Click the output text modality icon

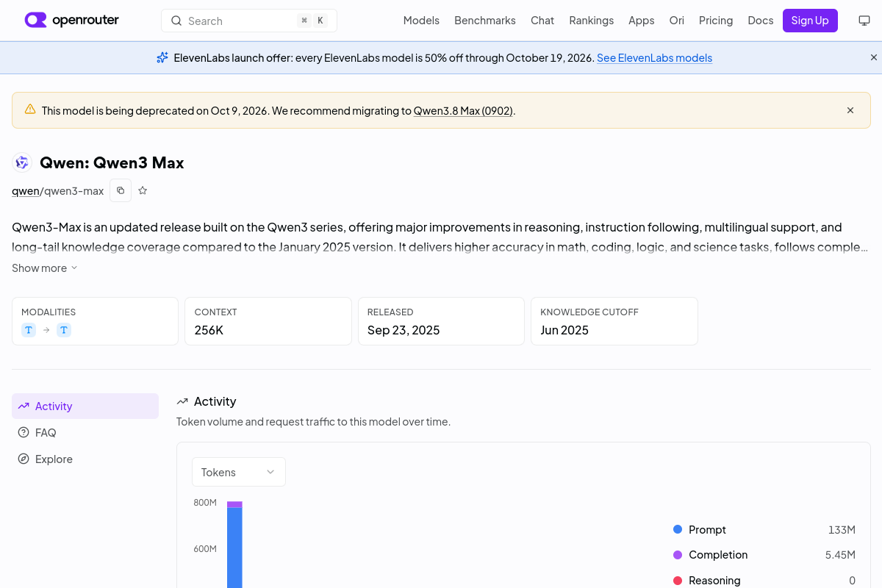click(x=64, y=330)
